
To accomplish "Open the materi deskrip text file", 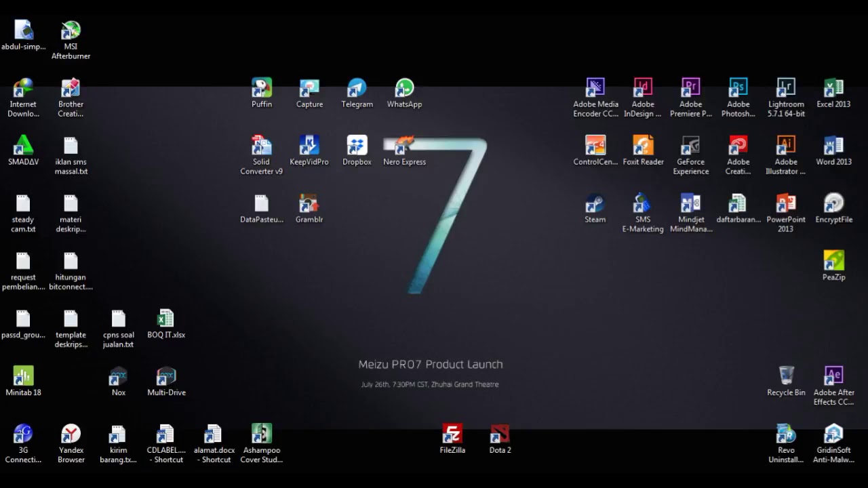I will pyautogui.click(x=71, y=203).
